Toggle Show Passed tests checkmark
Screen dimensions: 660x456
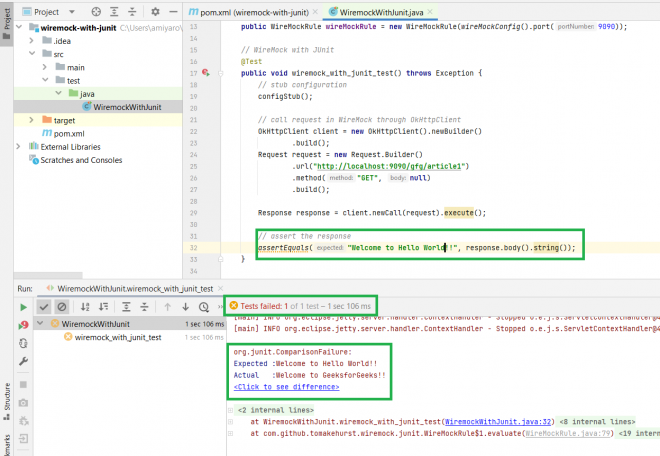(43, 306)
